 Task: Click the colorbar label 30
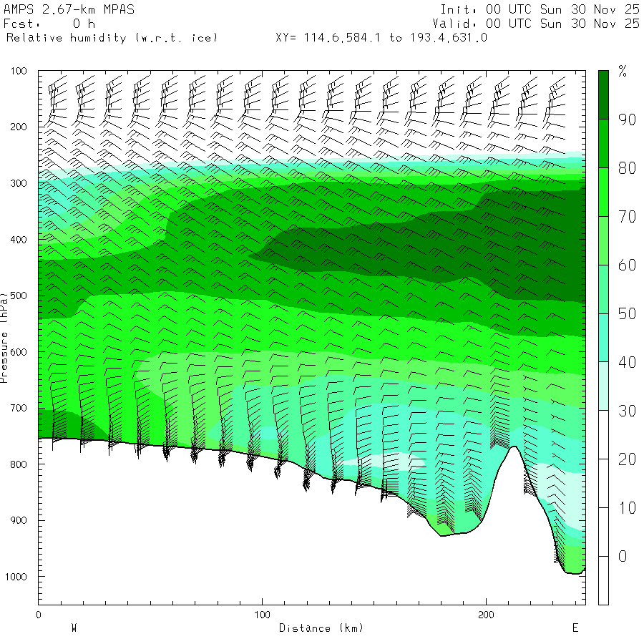[627, 411]
